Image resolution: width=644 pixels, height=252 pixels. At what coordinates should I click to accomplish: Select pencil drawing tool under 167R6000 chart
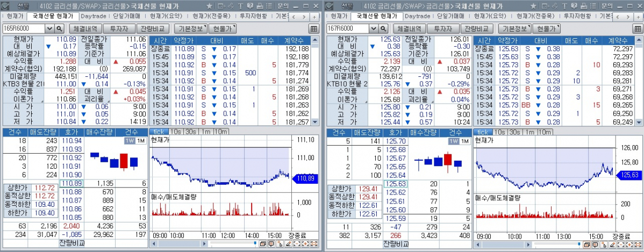[x=613, y=244]
